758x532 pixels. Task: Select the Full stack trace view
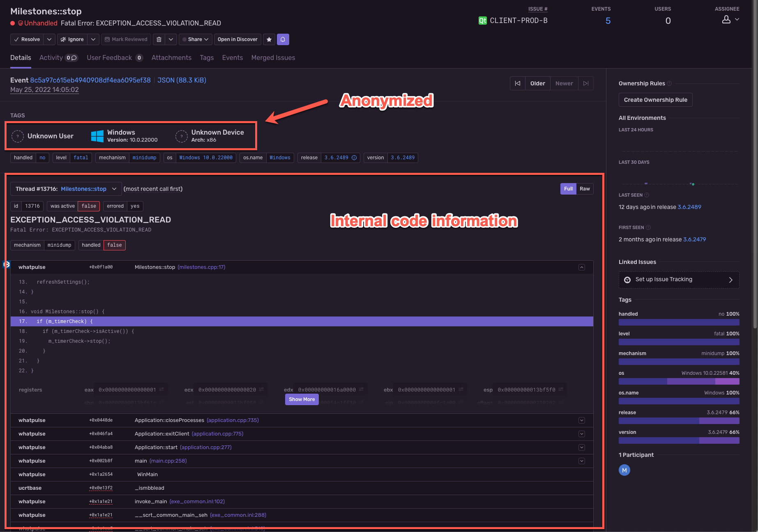click(x=568, y=189)
